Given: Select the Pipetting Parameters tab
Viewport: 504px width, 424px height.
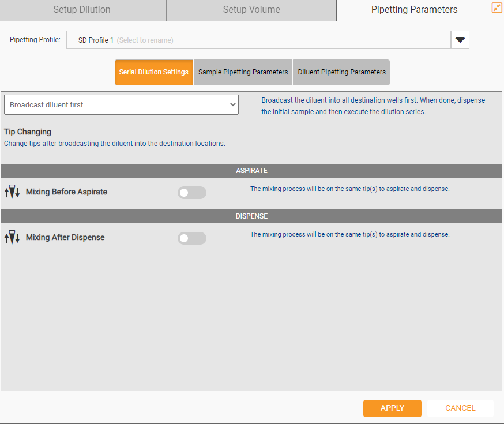Looking at the screenshot, I should coord(414,10).
